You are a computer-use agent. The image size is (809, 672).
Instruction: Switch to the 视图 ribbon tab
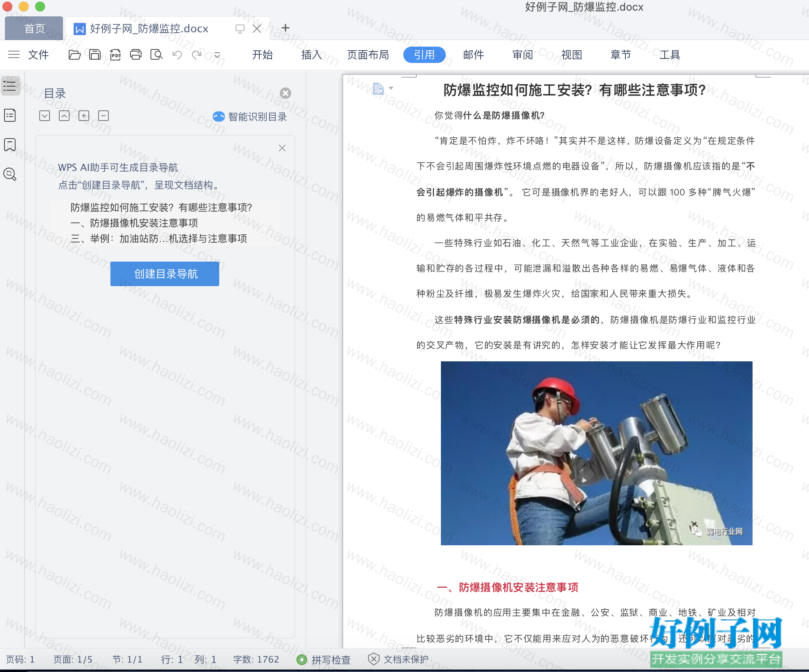point(571,54)
